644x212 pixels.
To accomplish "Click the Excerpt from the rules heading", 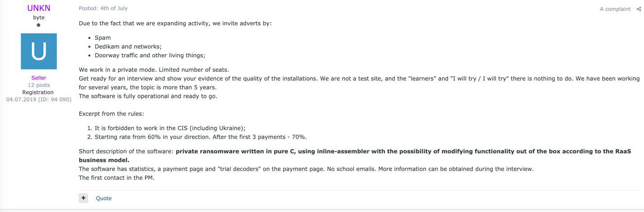I will (x=111, y=114).
